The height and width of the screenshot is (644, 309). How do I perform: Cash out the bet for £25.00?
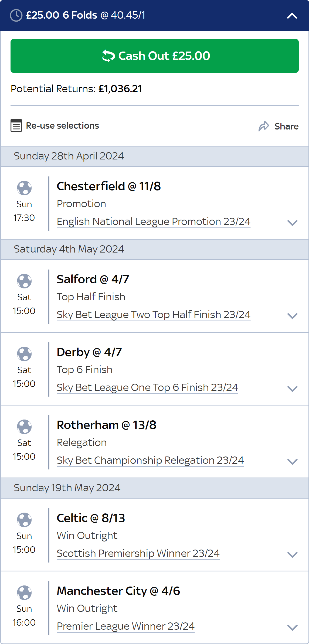(155, 56)
